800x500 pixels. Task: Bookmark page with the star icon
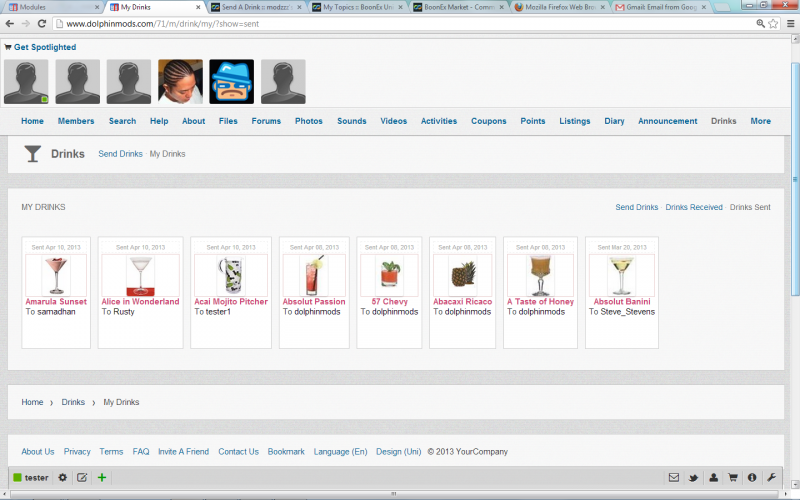tap(773, 23)
